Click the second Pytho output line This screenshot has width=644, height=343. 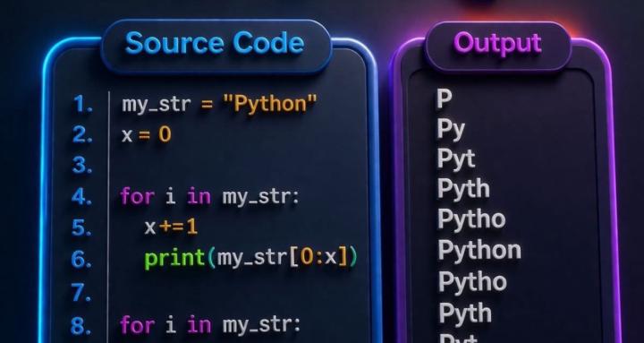coord(472,282)
